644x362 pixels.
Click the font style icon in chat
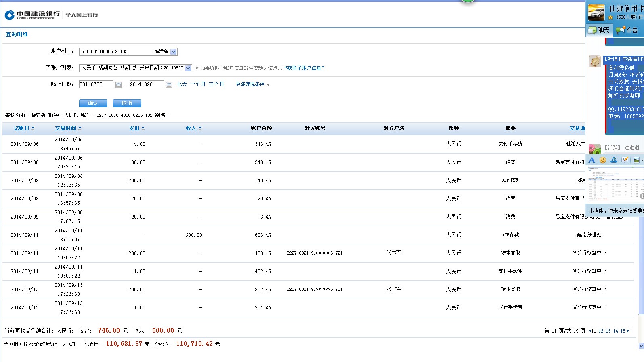click(x=592, y=160)
